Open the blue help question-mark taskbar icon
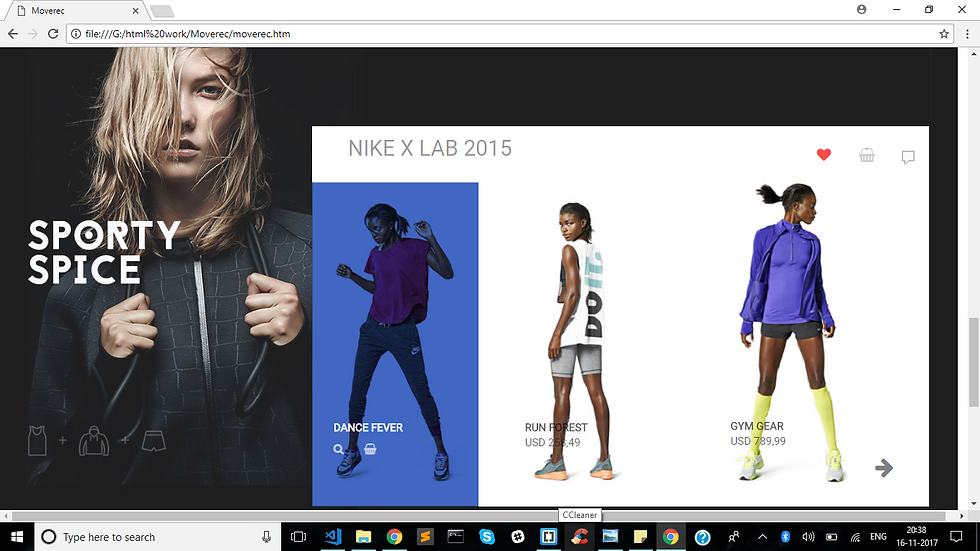 (x=702, y=537)
